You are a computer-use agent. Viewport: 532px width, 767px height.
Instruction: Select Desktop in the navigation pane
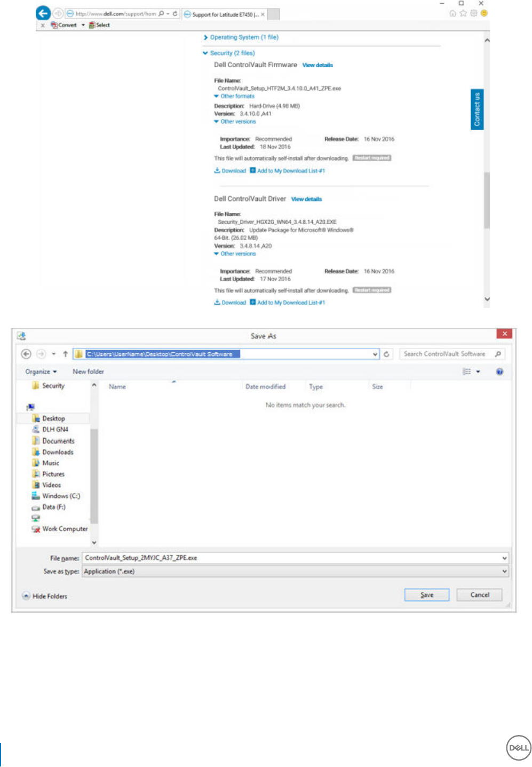49,418
